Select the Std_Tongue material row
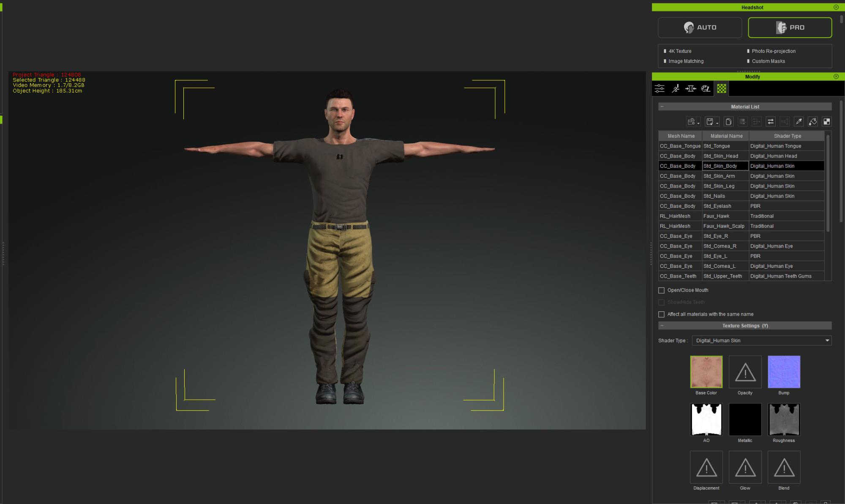 pyautogui.click(x=741, y=146)
